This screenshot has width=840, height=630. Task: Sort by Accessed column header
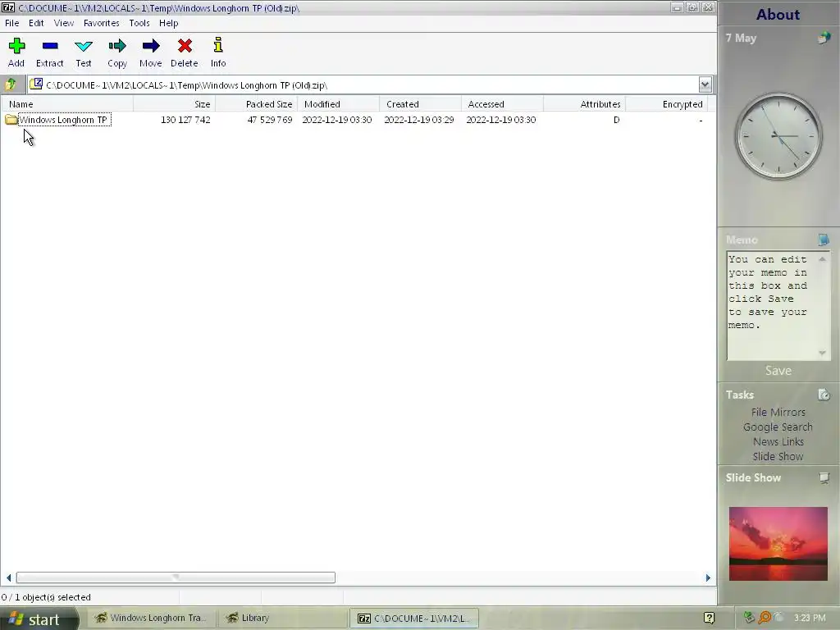coord(502,104)
